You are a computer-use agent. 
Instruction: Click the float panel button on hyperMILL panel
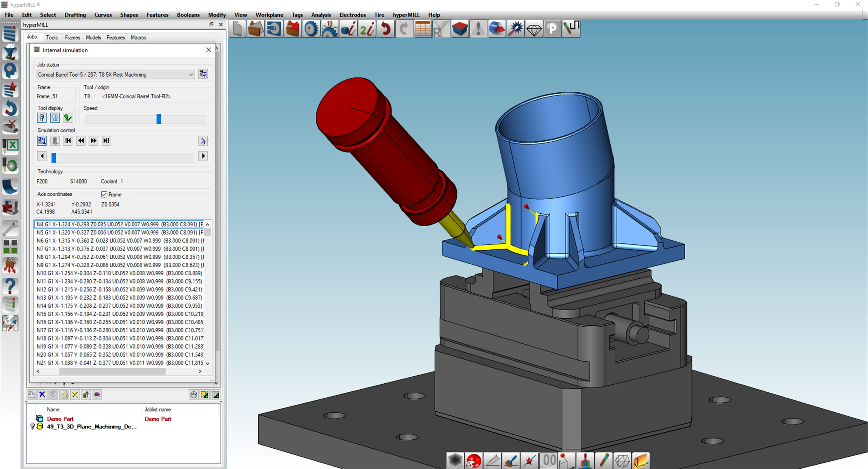click(x=211, y=24)
